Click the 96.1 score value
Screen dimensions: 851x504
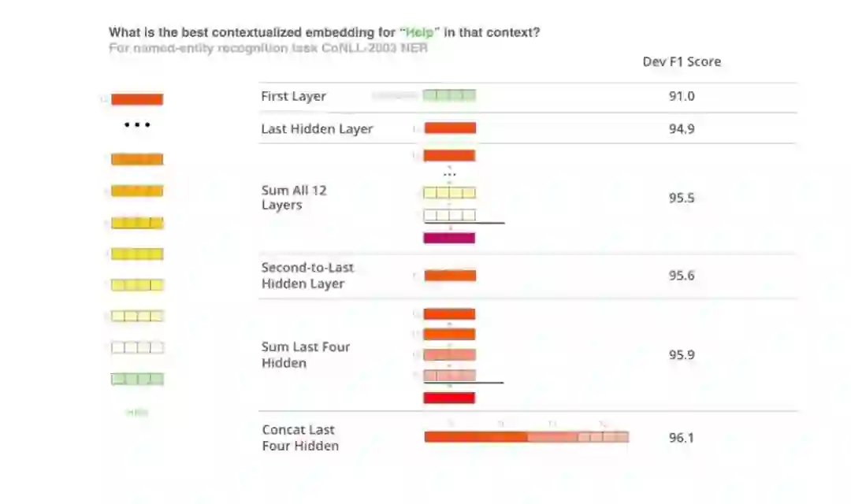point(682,438)
